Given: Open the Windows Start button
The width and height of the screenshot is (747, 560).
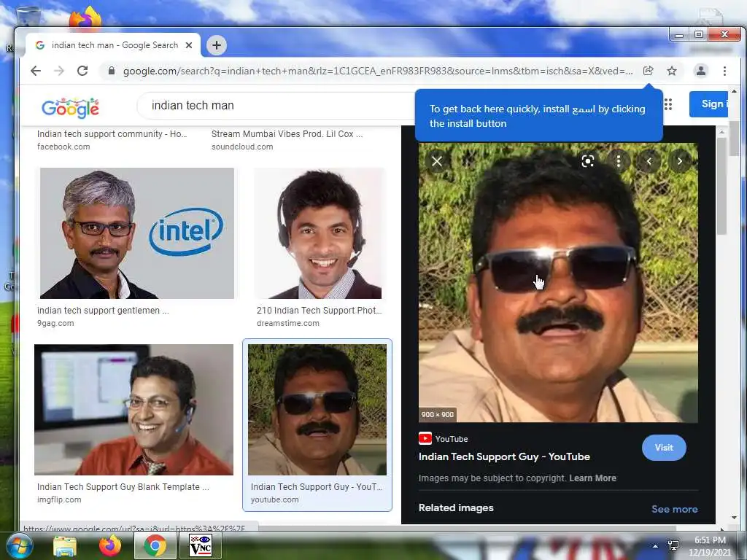Looking at the screenshot, I should (19, 545).
